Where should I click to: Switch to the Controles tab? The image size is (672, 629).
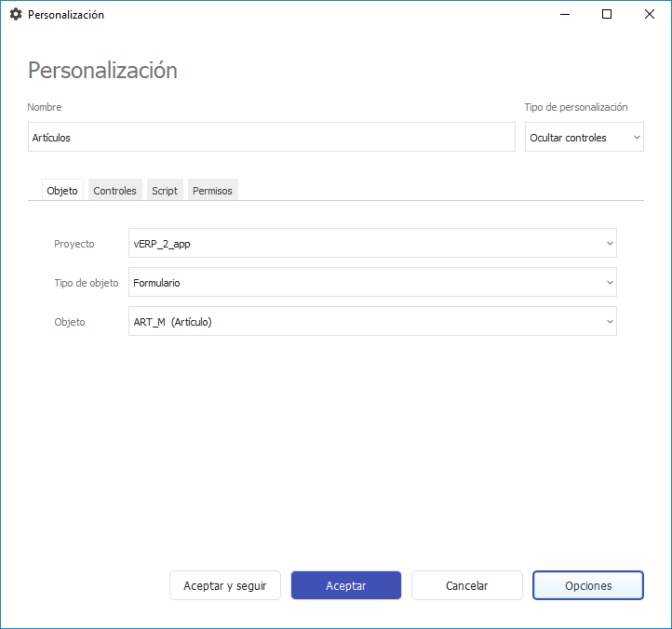point(114,190)
